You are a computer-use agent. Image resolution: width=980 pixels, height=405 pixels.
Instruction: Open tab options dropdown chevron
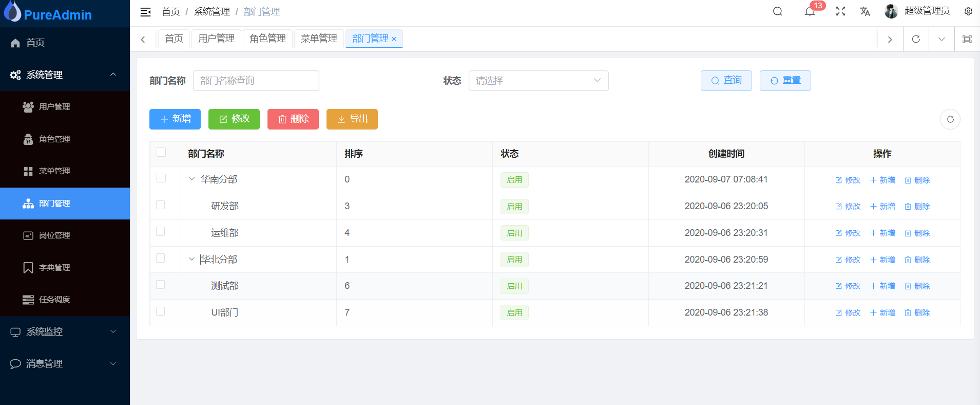941,39
